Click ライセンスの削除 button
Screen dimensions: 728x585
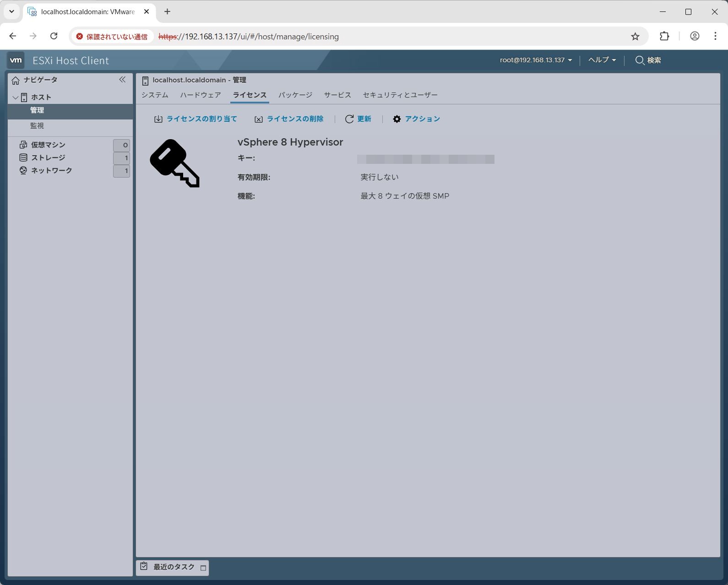289,119
